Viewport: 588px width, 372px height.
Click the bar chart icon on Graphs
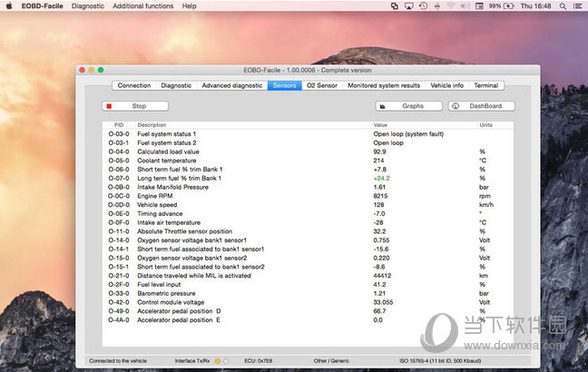(x=382, y=106)
